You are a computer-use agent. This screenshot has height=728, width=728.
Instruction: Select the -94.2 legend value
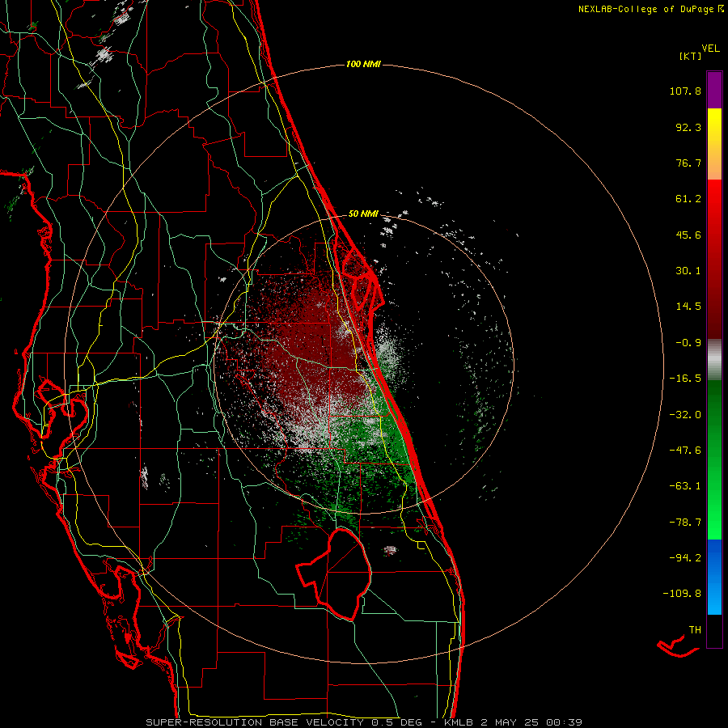(x=685, y=558)
